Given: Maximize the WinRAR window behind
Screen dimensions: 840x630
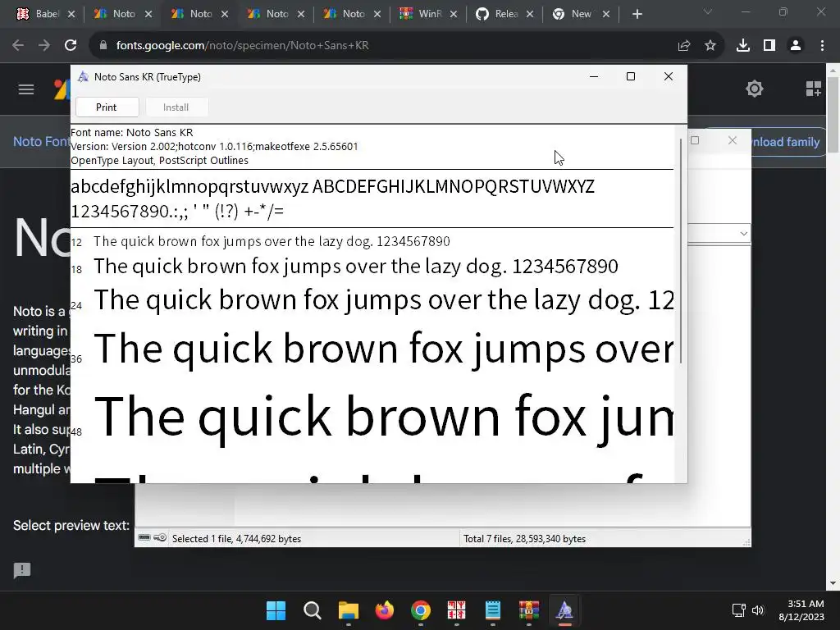Looking at the screenshot, I should (x=695, y=140).
